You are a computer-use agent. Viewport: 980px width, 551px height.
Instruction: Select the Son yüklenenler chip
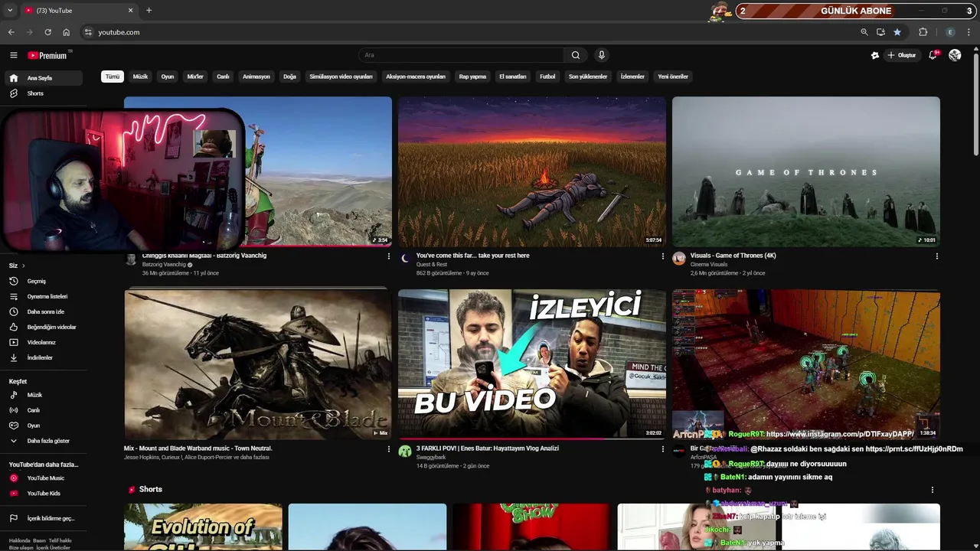[x=588, y=77]
